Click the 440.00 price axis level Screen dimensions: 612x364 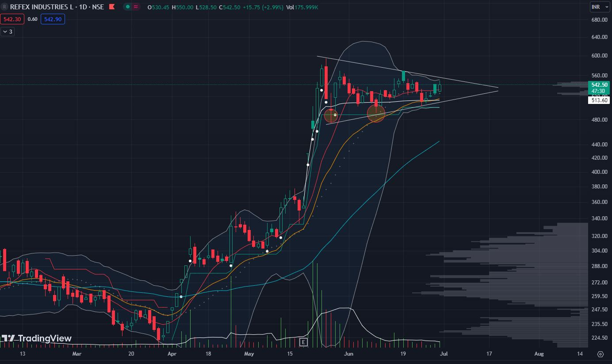coord(600,145)
